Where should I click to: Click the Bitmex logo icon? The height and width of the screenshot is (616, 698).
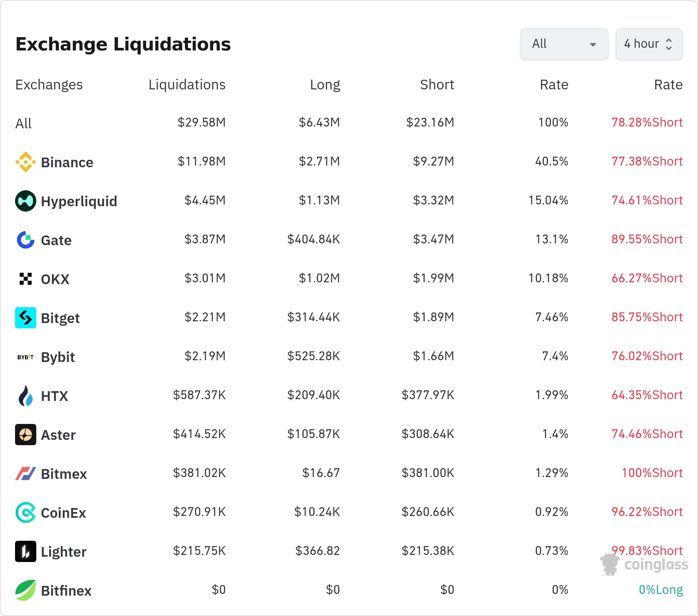click(x=26, y=474)
